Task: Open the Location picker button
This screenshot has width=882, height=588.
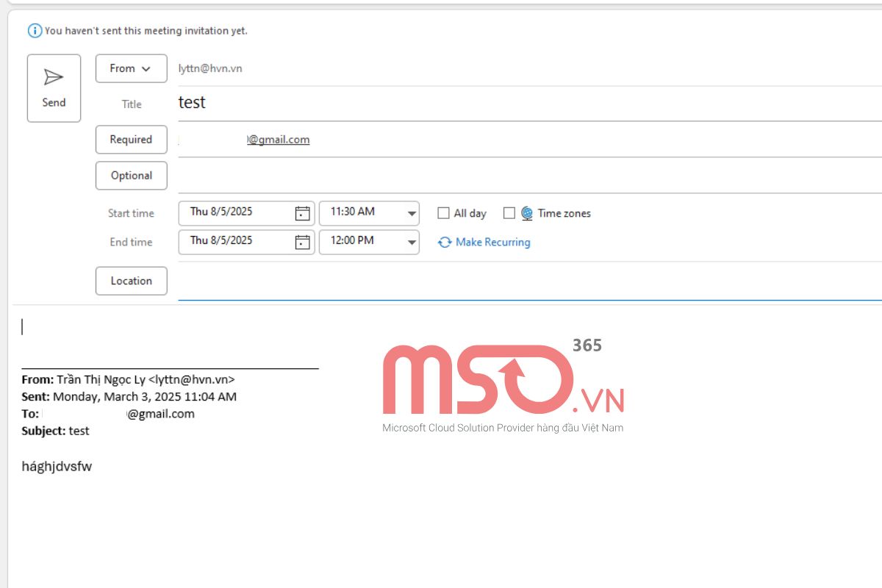Action: coord(131,281)
